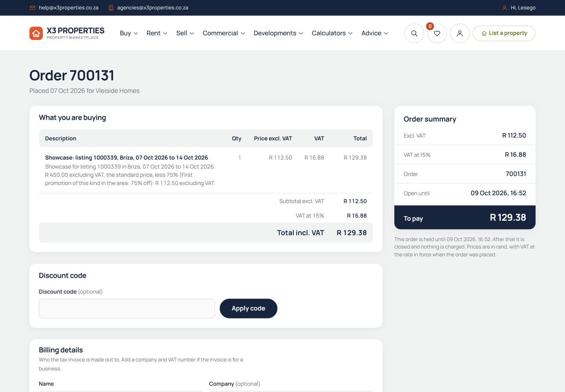Click order number 700131 in Order summary
The height and width of the screenshot is (392, 565).
[516, 174]
